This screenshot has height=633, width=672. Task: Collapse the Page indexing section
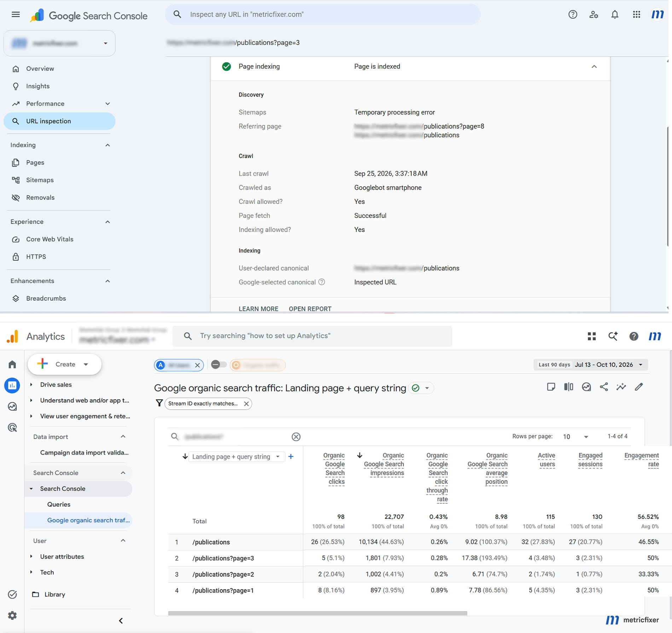point(594,67)
